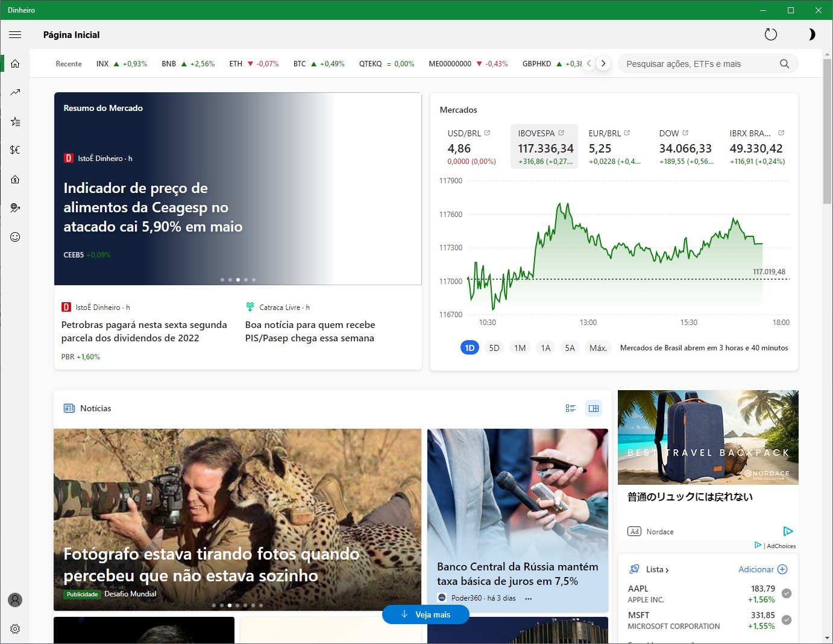Open the globe world markets sidebar icon
The width and height of the screenshot is (833, 644).
click(x=15, y=208)
